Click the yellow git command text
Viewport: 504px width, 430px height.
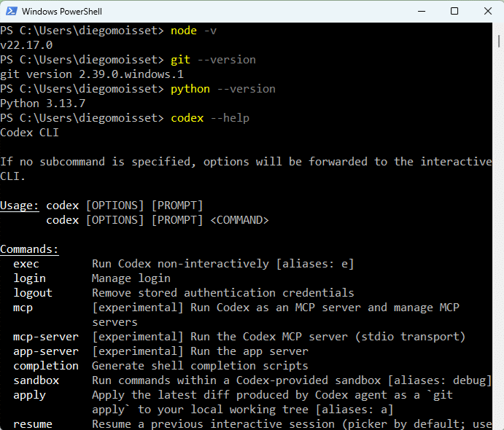180,60
